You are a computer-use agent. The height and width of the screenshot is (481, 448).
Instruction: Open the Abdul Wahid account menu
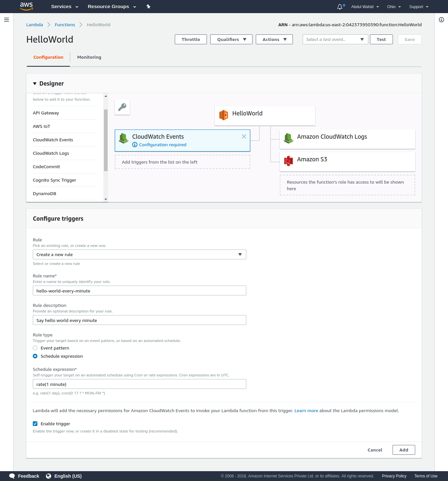pyautogui.click(x=365, y=7)
